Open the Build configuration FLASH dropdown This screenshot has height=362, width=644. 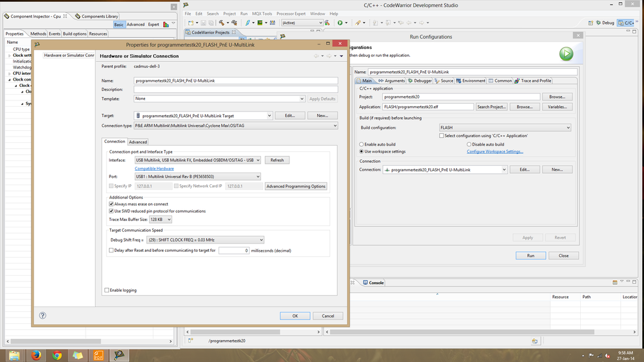(x=569, y=128)
